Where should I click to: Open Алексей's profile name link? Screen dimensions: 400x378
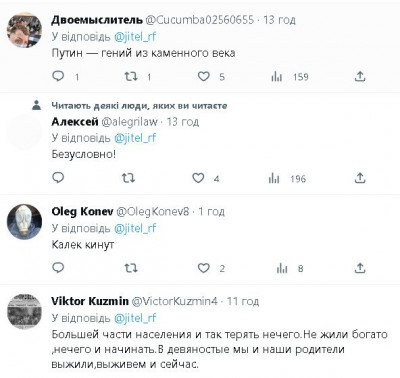pos(75,122)
